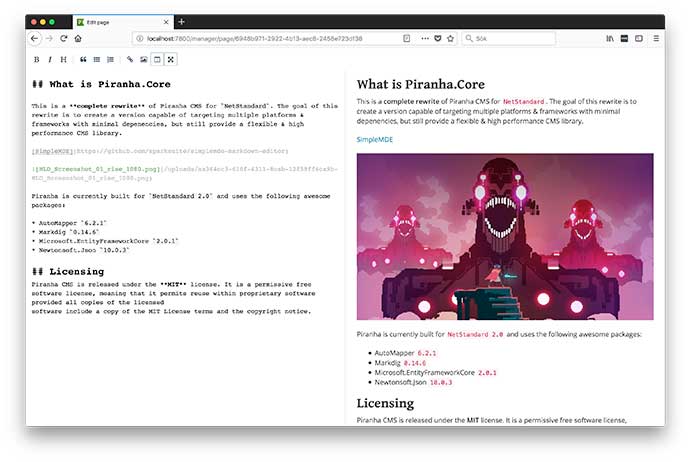Screen dimensions: 690x462
Task: Create a numbered list
Action: click(110, 60)
